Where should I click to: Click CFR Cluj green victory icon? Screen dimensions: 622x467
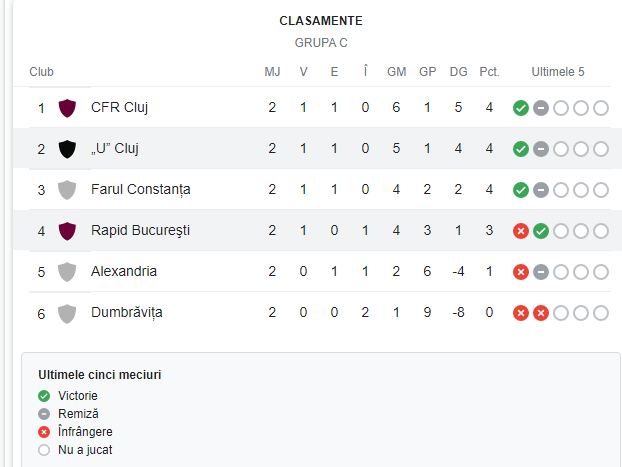[521, 108]
